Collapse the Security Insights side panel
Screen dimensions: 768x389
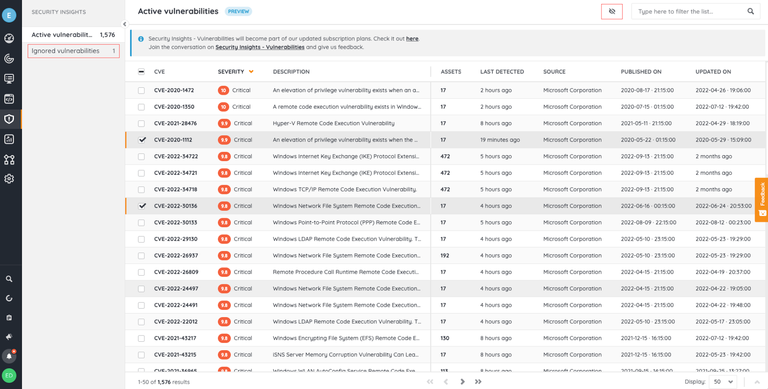tap(124, 24)
